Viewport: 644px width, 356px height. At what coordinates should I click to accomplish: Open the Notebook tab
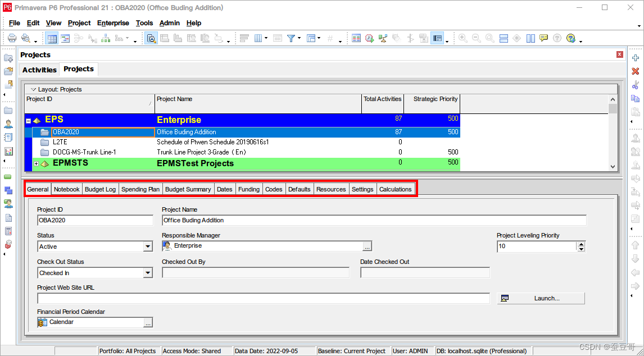point(66,189)
